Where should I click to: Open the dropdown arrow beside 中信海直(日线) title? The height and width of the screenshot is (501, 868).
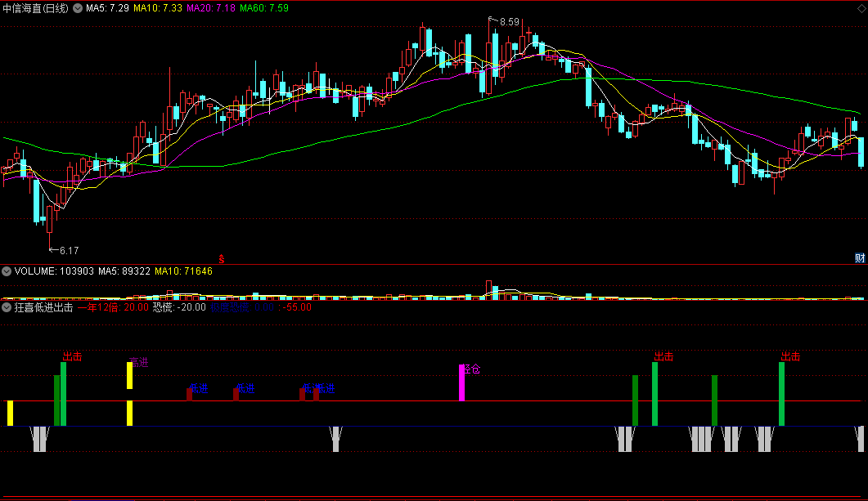(x=78, y=8)
